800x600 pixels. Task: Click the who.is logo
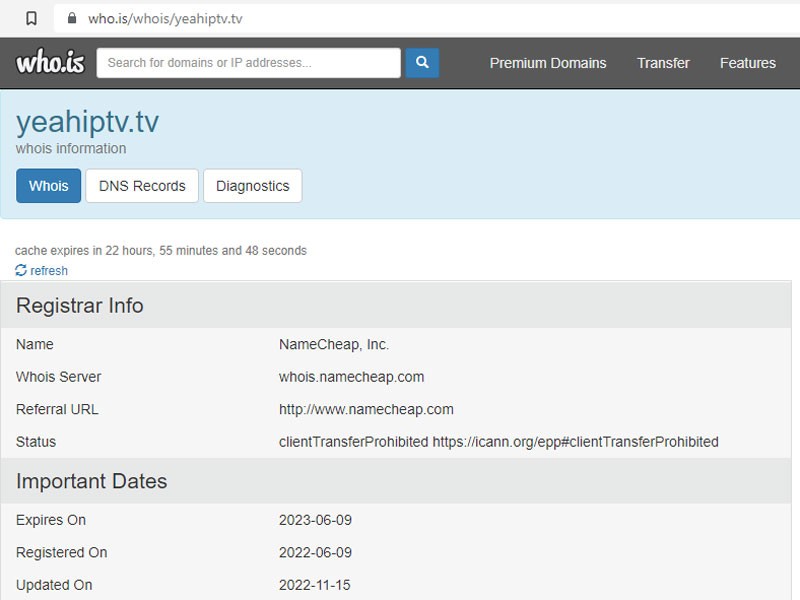pos(50,62)
